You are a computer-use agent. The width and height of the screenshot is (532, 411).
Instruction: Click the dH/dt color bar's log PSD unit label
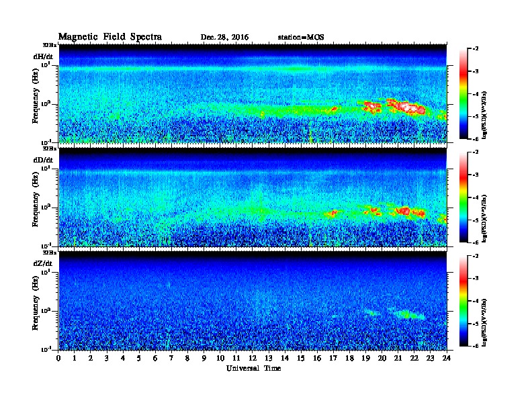pos(484,114)
